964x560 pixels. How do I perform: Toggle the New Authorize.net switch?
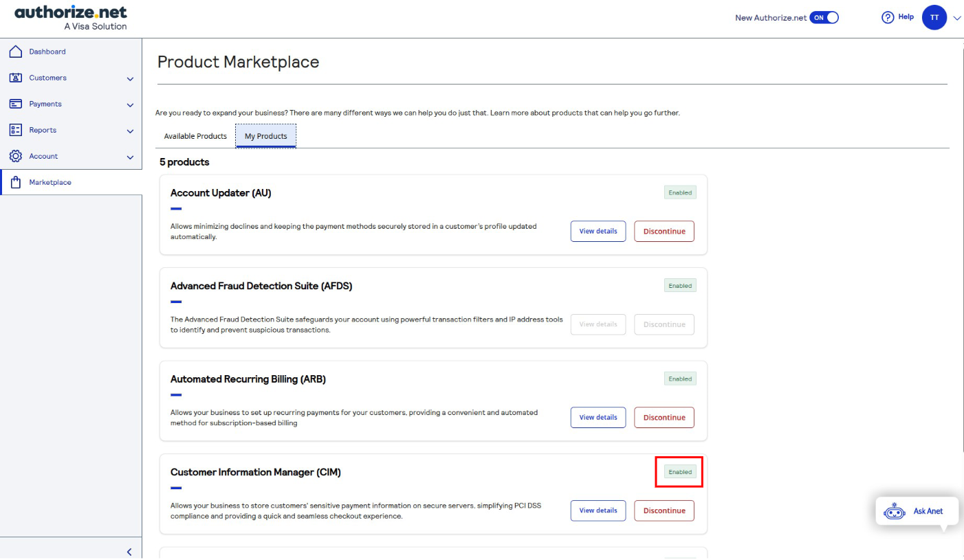pos(824,18)
